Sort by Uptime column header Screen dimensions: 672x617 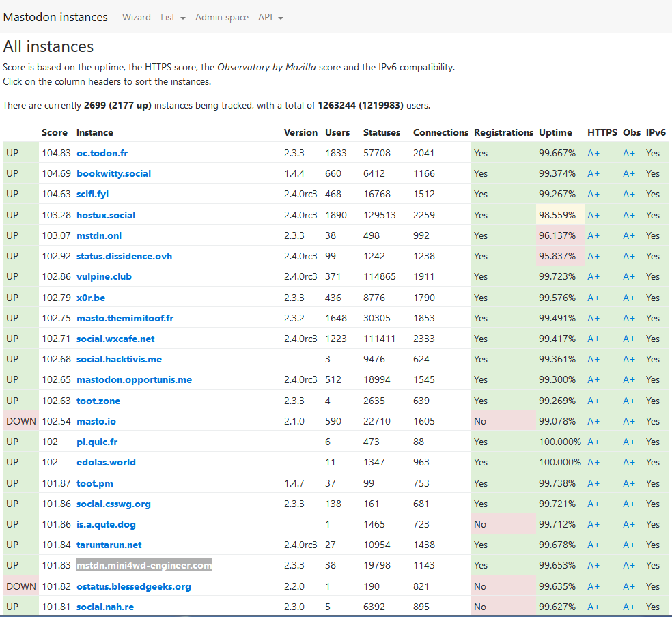click(555, 132)
